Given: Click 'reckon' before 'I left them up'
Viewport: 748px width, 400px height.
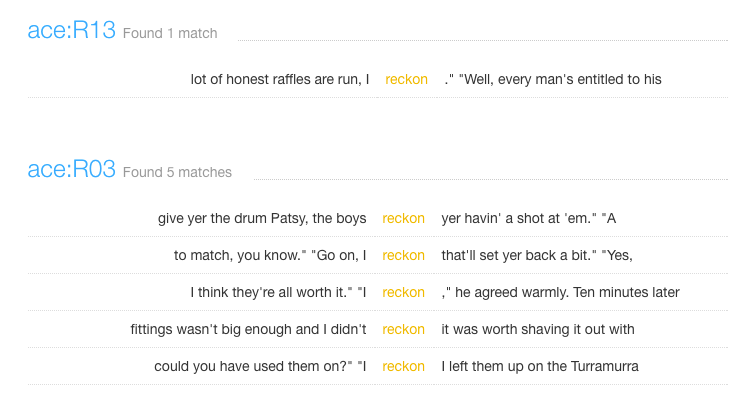Looking at the screenshot, I should point(404,366).
